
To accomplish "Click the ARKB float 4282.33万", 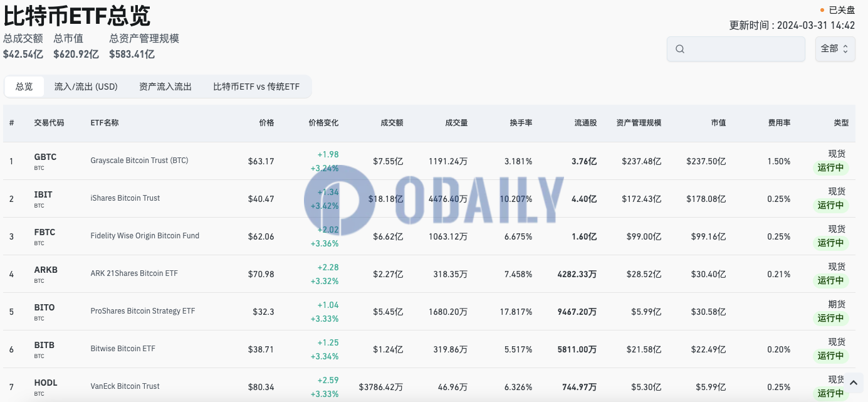I will (577, 274).
